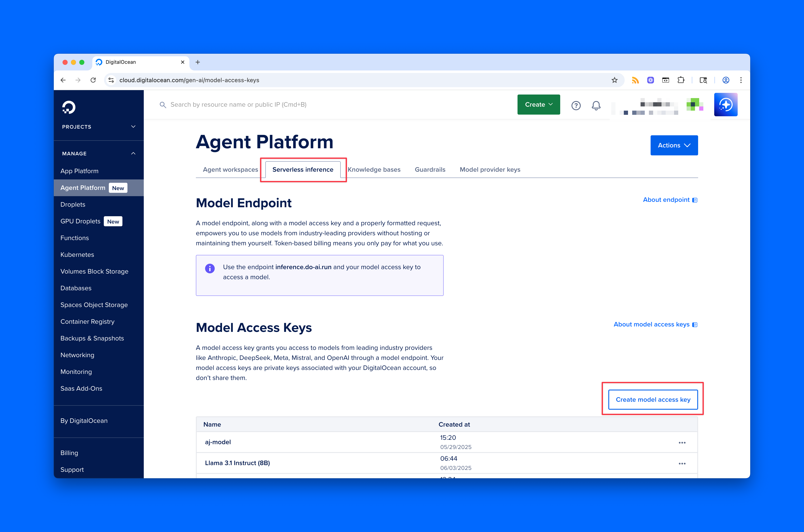The height and width of the screenshot is (532, 804).
Task: Open the Create dropdown menu
Action: coord(538,105)
